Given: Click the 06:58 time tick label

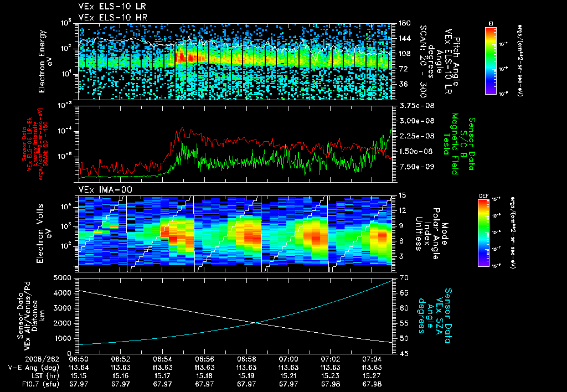Looking at the screenshot, I should coord(246,359).
